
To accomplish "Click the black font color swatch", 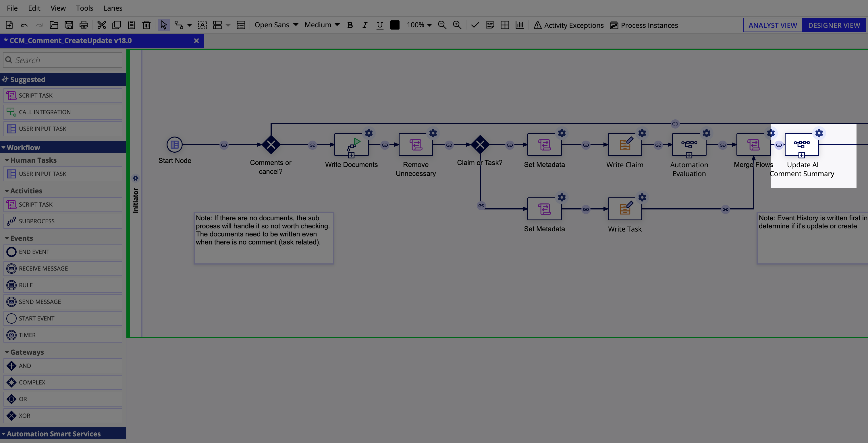I will 395,25.
